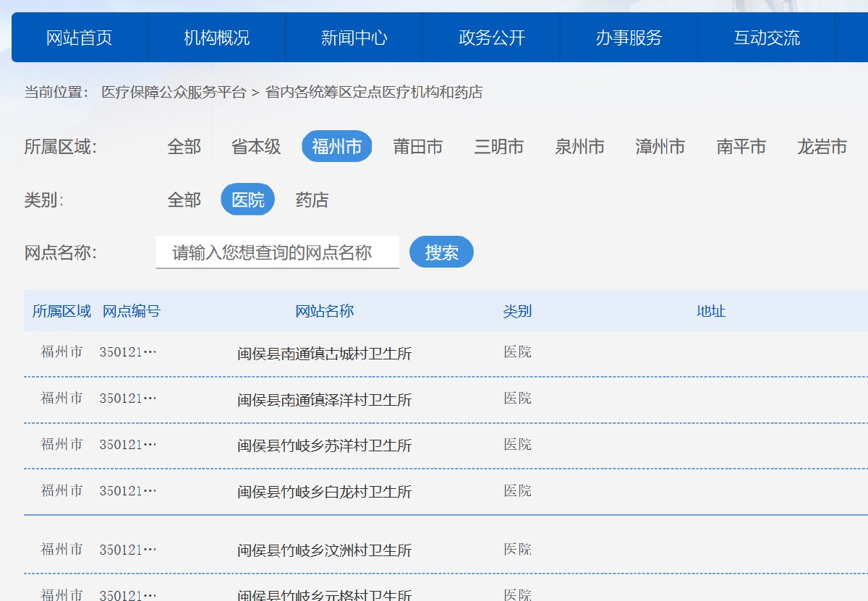Screen dimensions: 868x601
Task: Filter region by 泉州市
Action: tap(579, 147)
